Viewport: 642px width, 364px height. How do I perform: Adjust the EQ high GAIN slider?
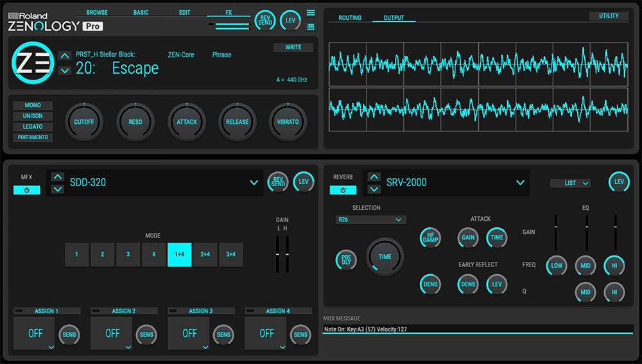coord(616,232)
